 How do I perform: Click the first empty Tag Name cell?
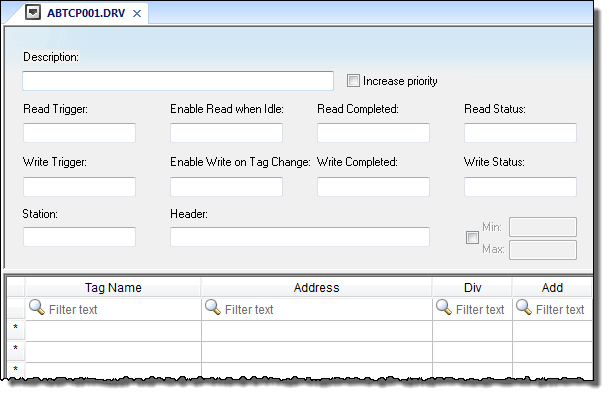(113, 331)
